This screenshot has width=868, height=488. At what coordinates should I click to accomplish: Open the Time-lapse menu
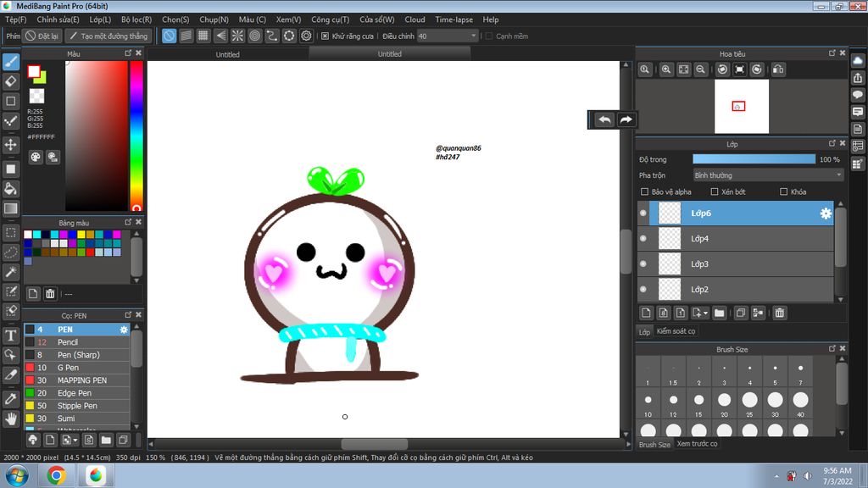click(x=454, y=19)
